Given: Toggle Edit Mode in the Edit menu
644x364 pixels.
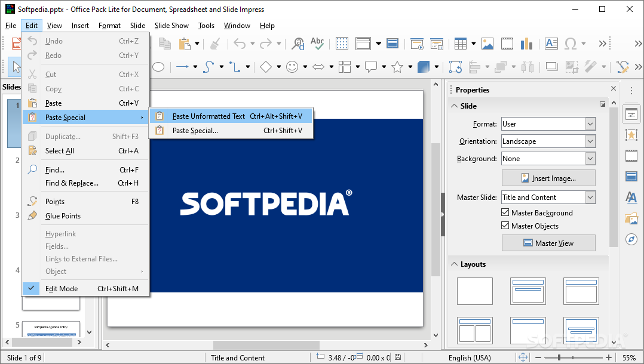Looking at the screenshot, I should 85,288.
